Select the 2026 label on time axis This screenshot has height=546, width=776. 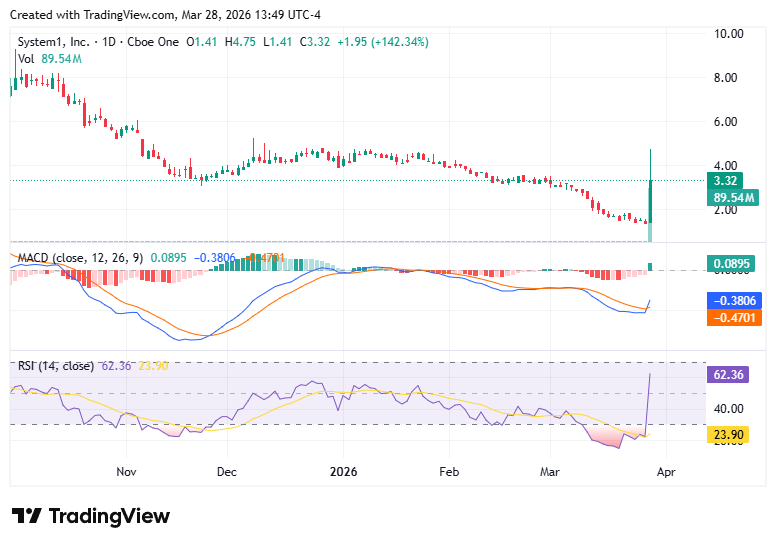(343, 470)
